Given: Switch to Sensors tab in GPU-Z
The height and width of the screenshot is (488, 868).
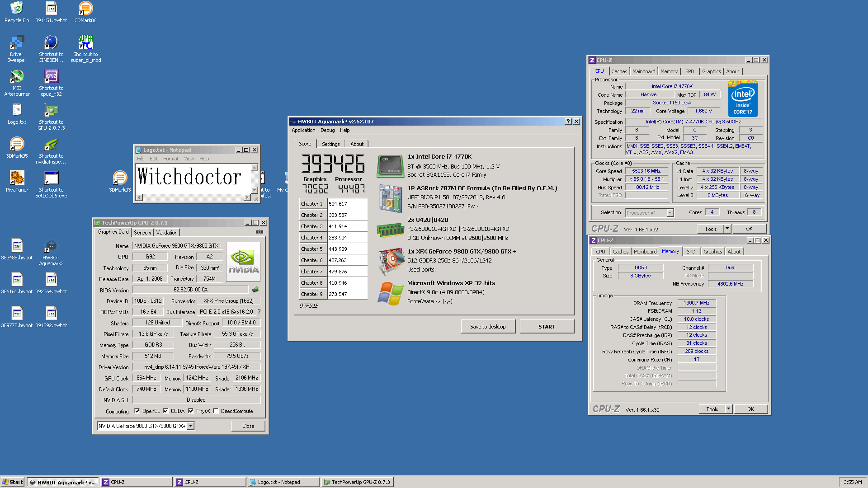Looking at the screenshot, I should (x=142, y=233).
